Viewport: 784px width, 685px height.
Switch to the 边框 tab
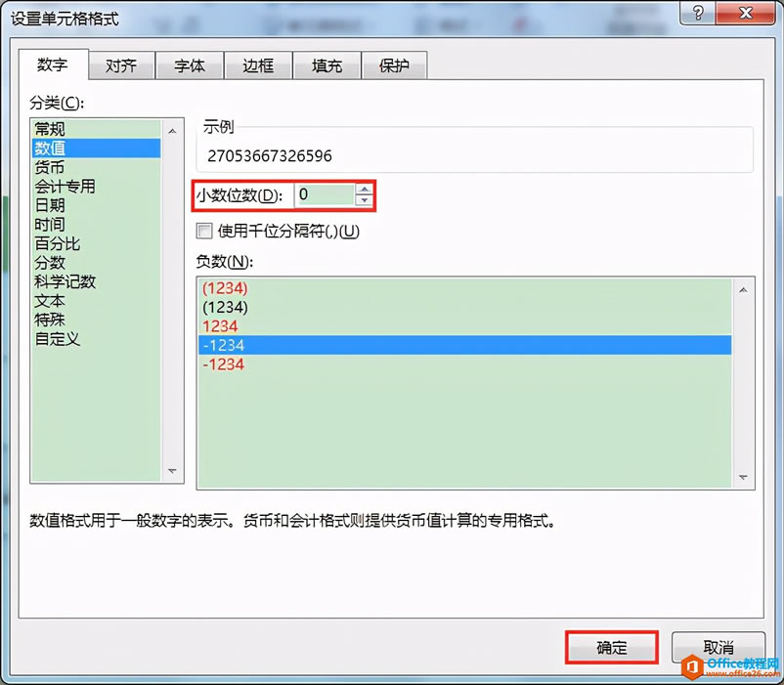click(258, 65)
